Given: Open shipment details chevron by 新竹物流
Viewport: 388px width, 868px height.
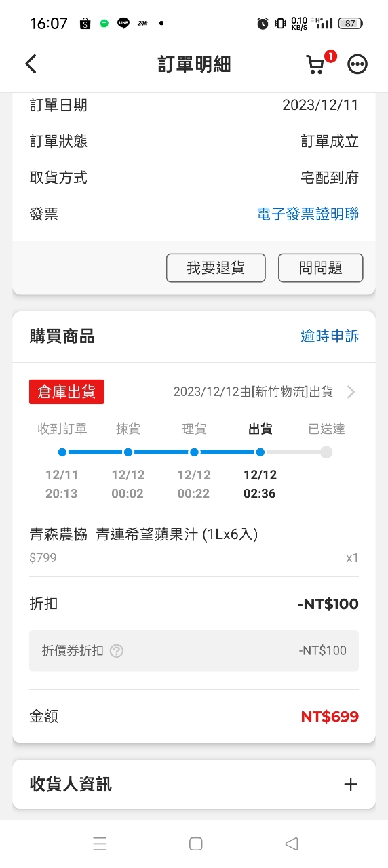Looking at the screenshot, I should [x=351, y=392].
